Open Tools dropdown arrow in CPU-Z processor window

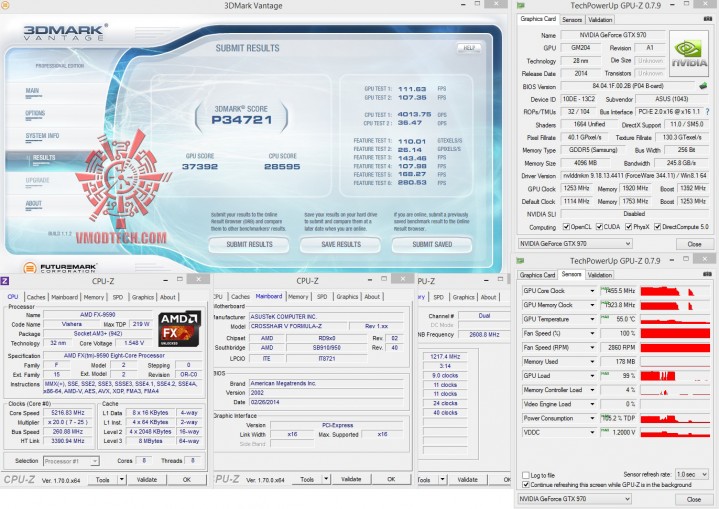point(122,479)
